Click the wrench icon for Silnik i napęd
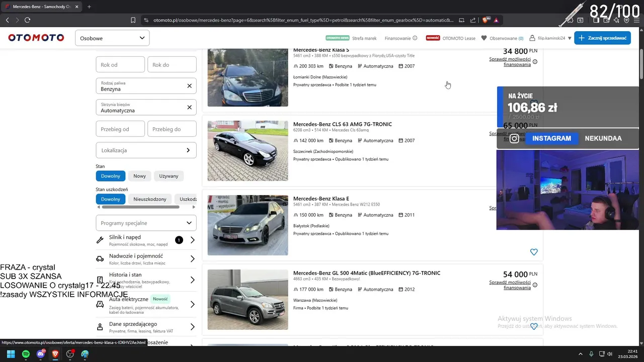Viewport: 644px width, 362px height. (x=100, y=240)
